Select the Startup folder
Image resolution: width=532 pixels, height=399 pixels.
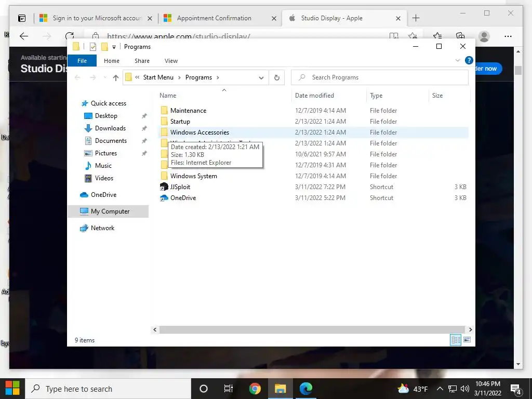[180, 122]
